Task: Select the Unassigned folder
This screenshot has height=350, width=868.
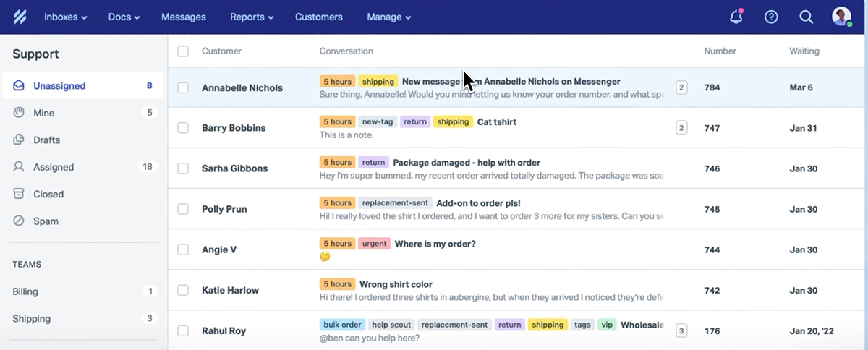Action: (x=83, y=86)
